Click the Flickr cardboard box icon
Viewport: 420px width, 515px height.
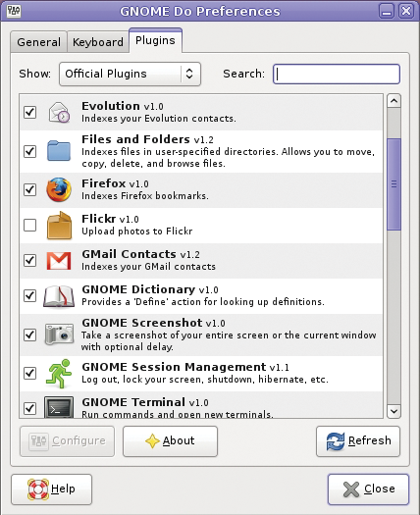59,226
